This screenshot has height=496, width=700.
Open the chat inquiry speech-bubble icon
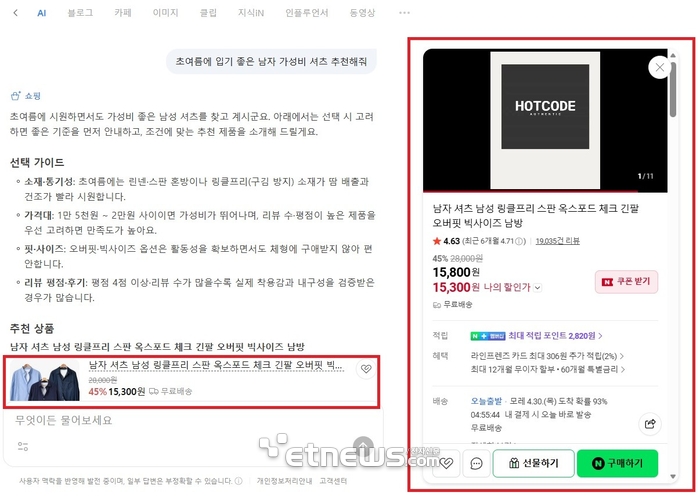point(476,463)
